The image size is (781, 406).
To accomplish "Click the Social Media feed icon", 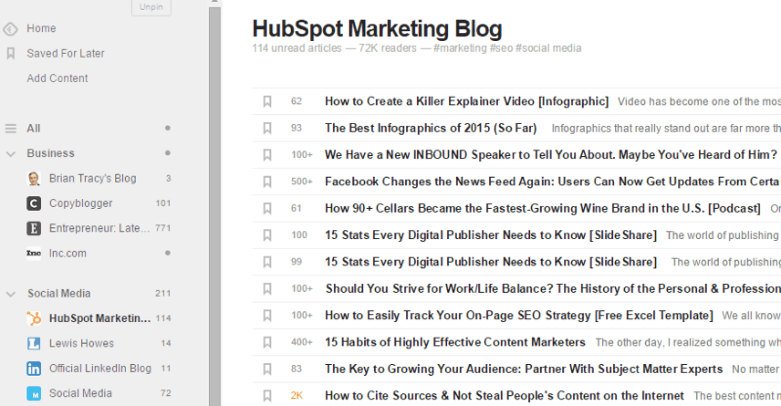I will coord(33,393).
